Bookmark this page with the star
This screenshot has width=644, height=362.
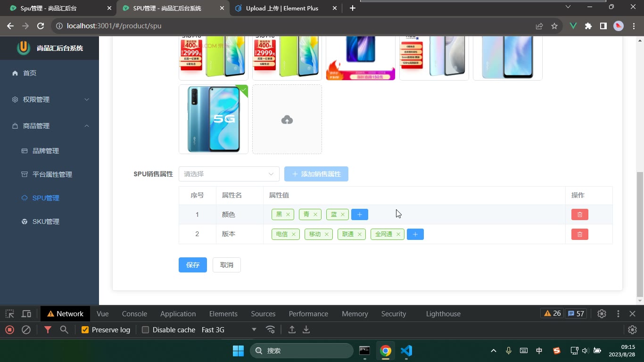click(554, 26)
